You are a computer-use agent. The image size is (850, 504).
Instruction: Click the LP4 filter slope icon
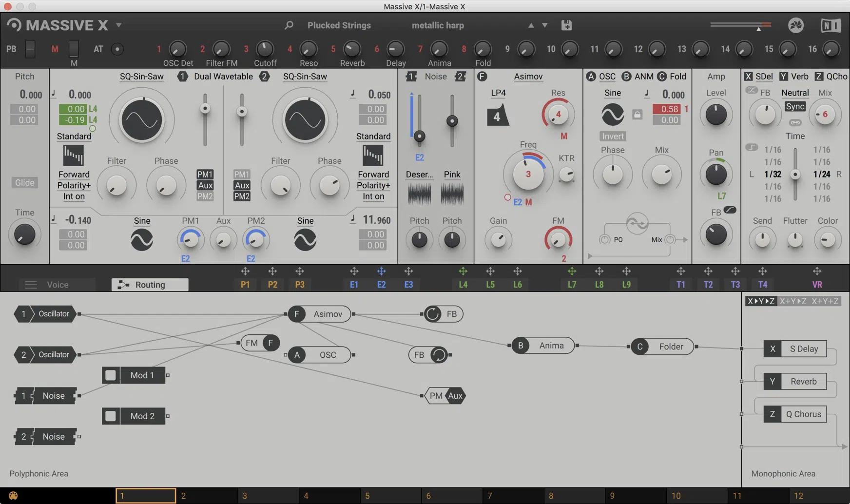[498, 116]
